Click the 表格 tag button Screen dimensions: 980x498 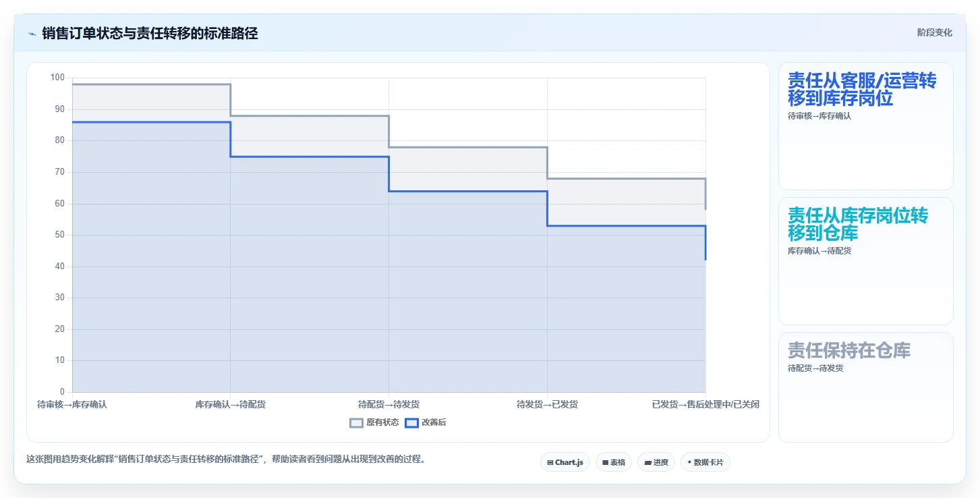click(614, 462)
